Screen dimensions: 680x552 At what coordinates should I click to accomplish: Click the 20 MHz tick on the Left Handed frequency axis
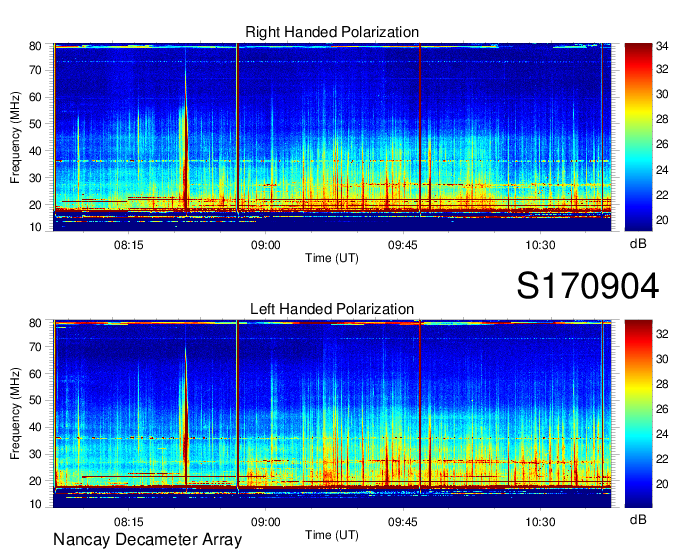point(35,481)
